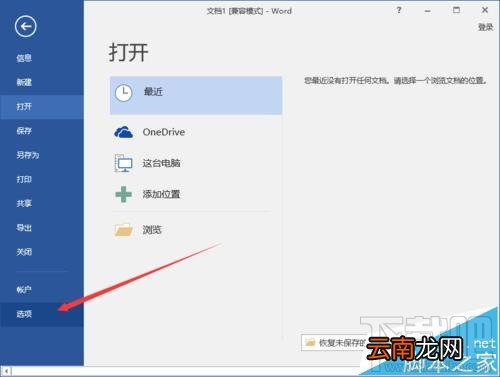This screenshot has width=500, height=377.
Task: Click the 登录 sign-in link
Action: 485,27
